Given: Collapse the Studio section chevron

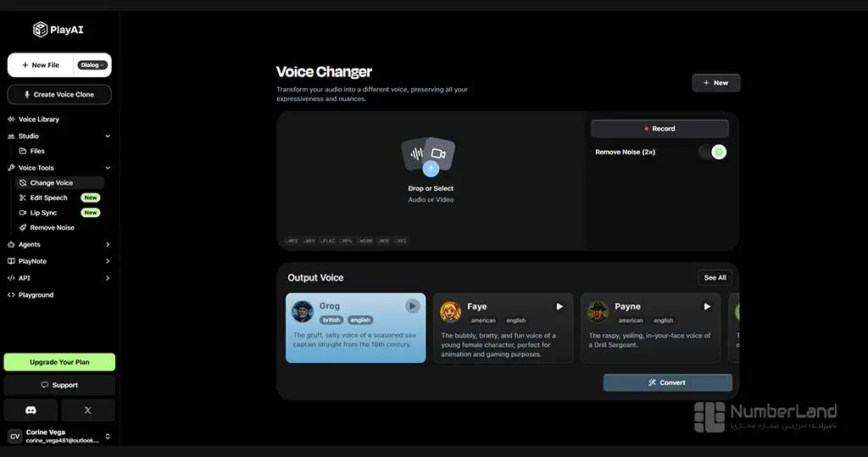Looking at the screenshot, I should click(x=108, y=136).
